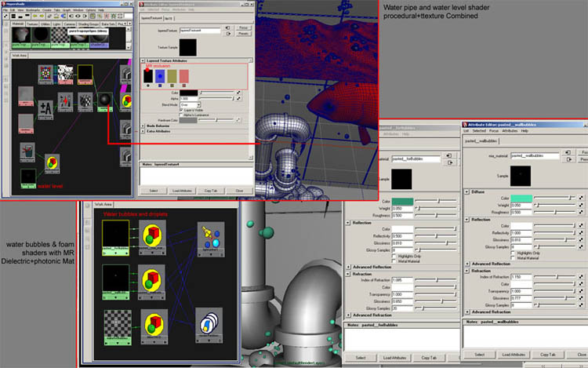
Task: Click map button next to layeredTexture Alpha
Action: (x=238, y=98)
